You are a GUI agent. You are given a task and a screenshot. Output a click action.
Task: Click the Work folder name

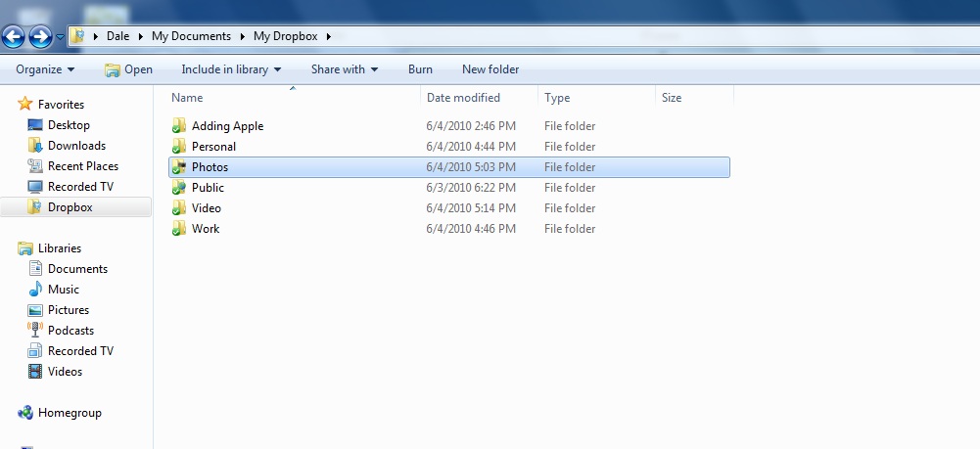point(206,229)
